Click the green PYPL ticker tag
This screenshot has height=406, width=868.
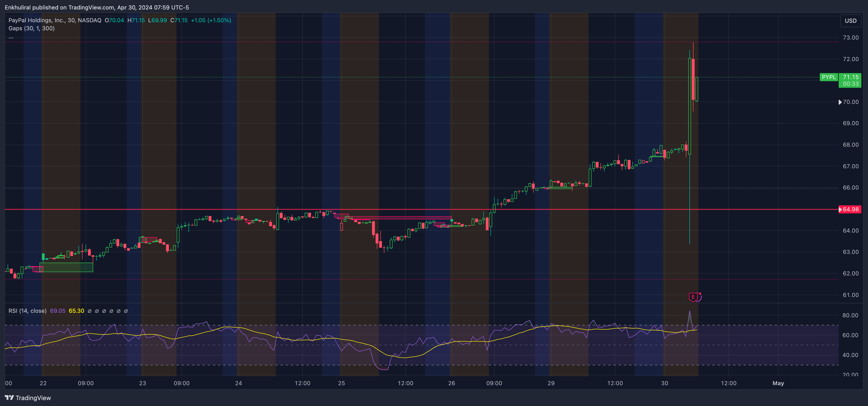pyautogui.click(x=829, y=77)
